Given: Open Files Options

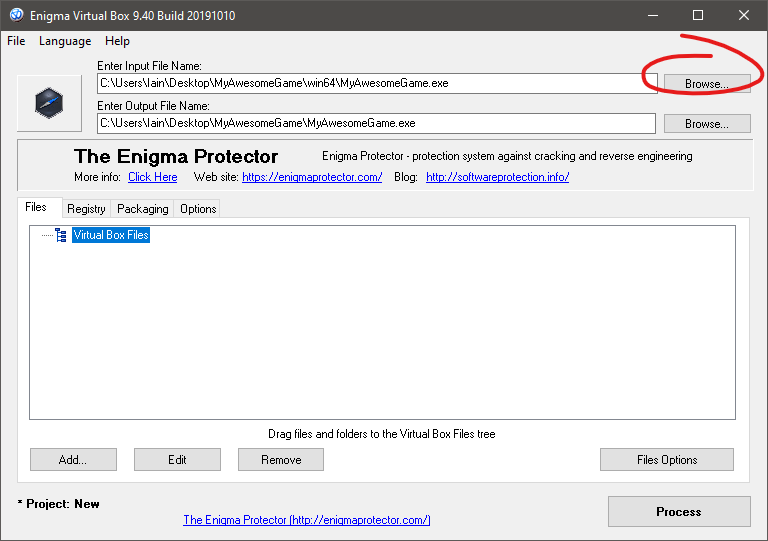Looking at the screenshot, I should click(666, 460).
